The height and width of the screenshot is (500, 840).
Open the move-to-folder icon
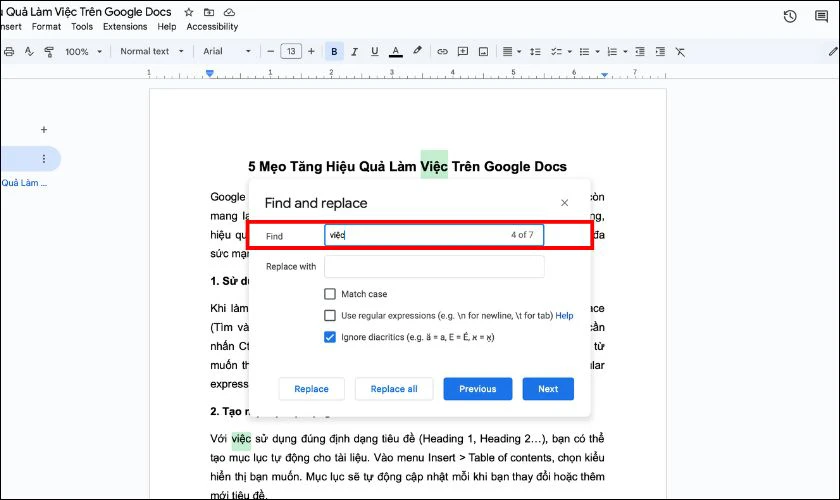coord(209,12)
